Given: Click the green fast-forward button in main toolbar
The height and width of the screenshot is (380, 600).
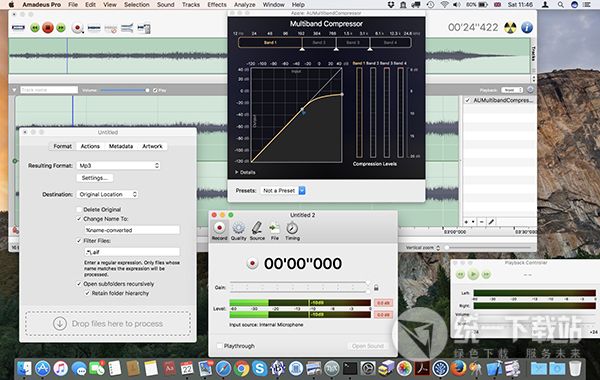Looking at the screenshot, I should click(x=61, y=28).
